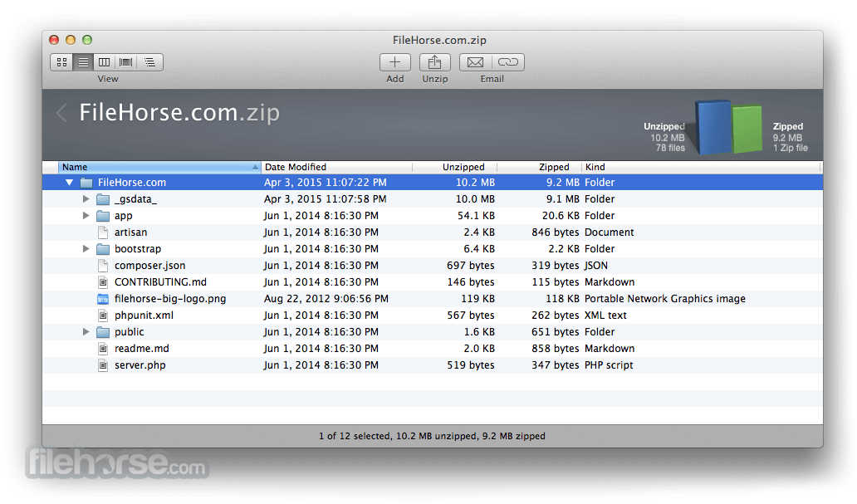This screenshot has height=504, width=857.
Task: Click the _gsdata_ folder name
Action: point(135,199)
